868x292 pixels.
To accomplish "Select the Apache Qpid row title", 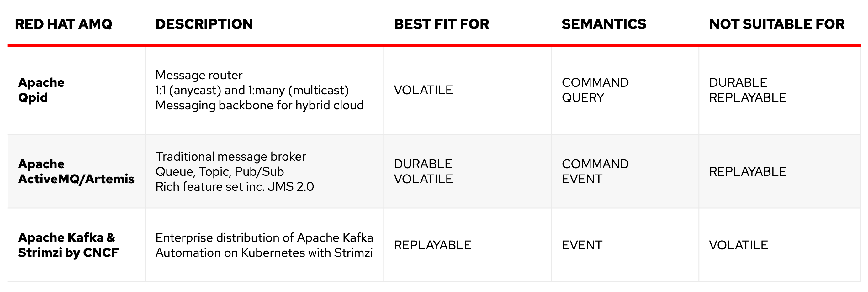I will [41, 90].
